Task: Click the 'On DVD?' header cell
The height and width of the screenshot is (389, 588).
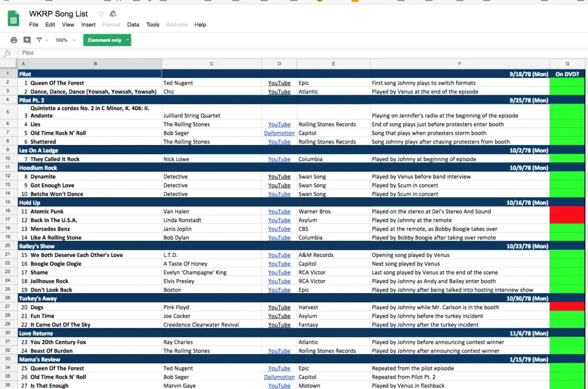Action: (x=567, y=74)
